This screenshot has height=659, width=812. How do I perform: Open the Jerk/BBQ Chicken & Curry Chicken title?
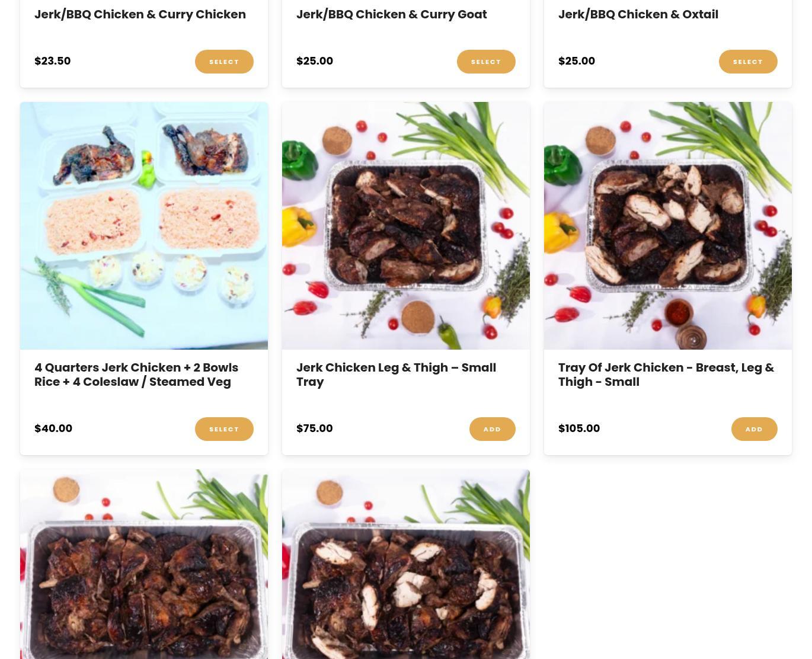tap(140, 14)
